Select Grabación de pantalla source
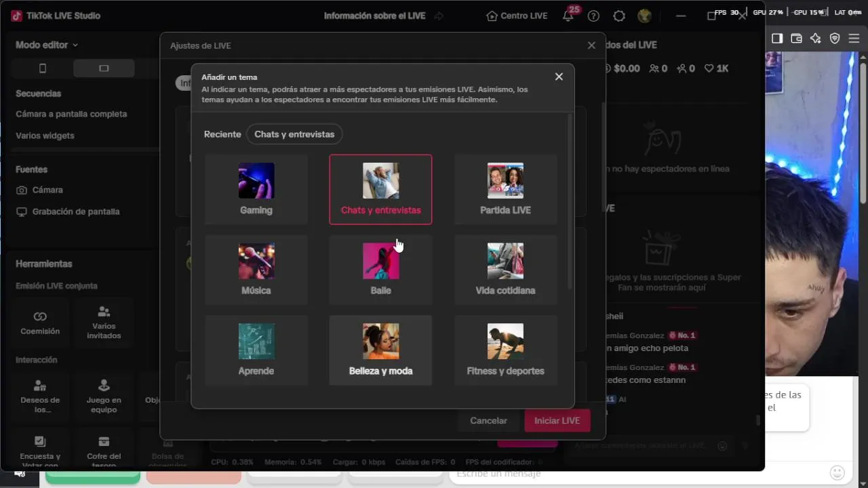The height and width of the screenshot is (488, 868). (x=68, y=211)
